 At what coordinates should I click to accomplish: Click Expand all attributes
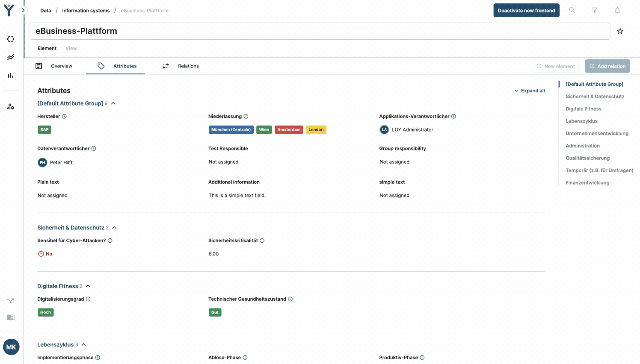(529, 91)
